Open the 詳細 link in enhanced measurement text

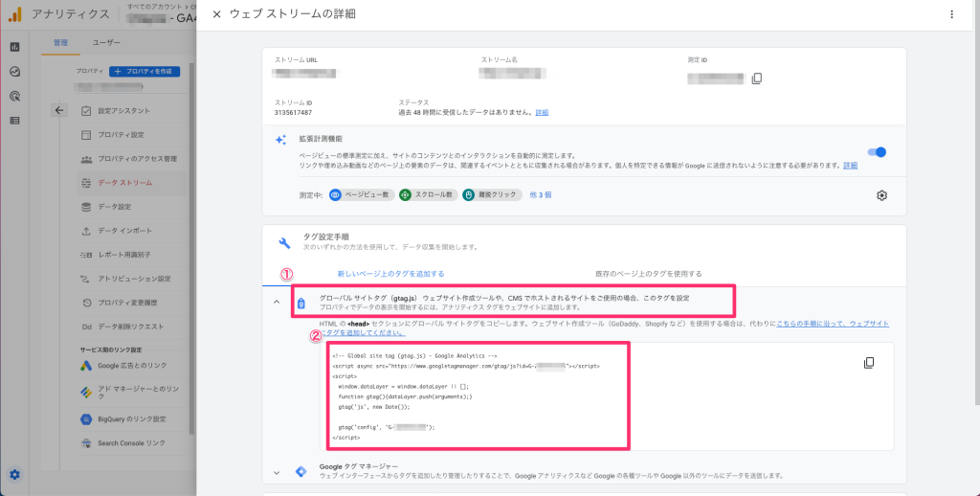(x=850, y=166)
